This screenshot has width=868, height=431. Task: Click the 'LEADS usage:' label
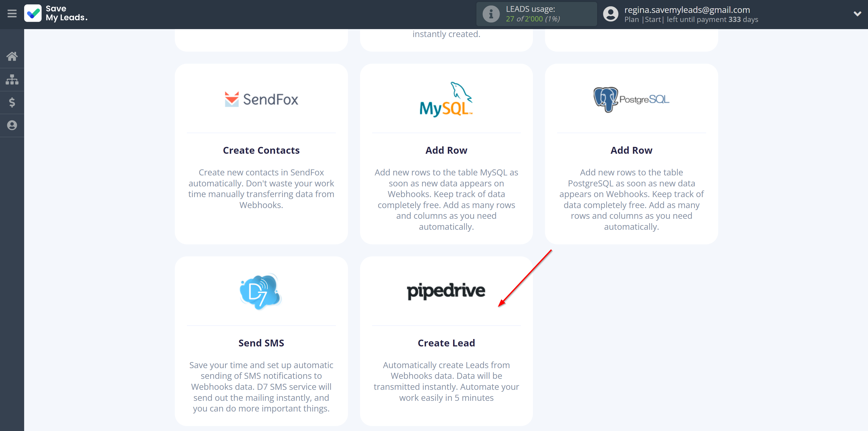pyautogui.click(x=530, y=9)
